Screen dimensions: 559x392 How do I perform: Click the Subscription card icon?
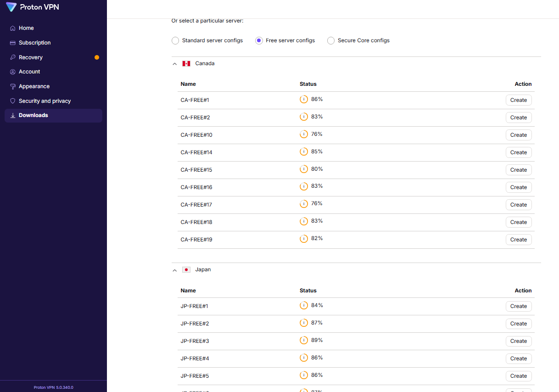[x=12, y=43]
